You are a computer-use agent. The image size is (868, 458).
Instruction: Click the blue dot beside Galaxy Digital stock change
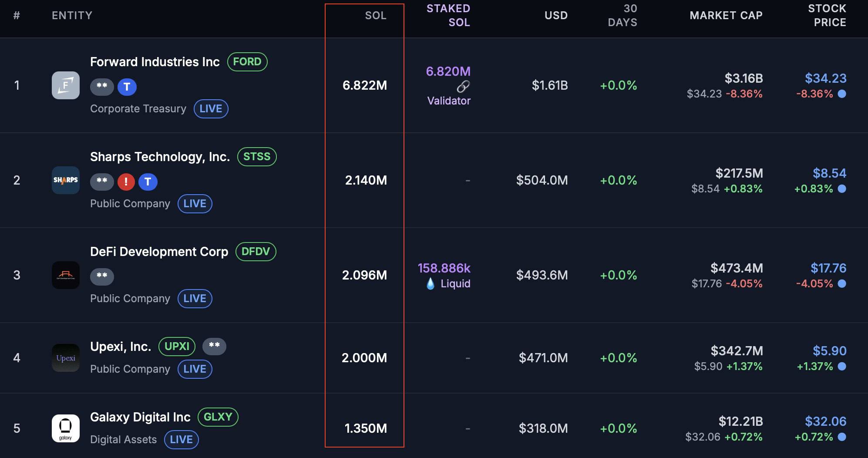[842, 437]
